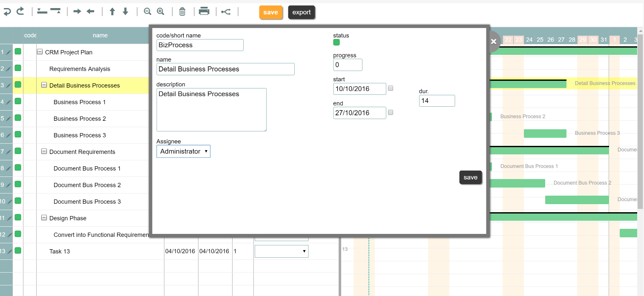Click in the end date field showing 27/10/2016
644x296 pixels.
359,113
